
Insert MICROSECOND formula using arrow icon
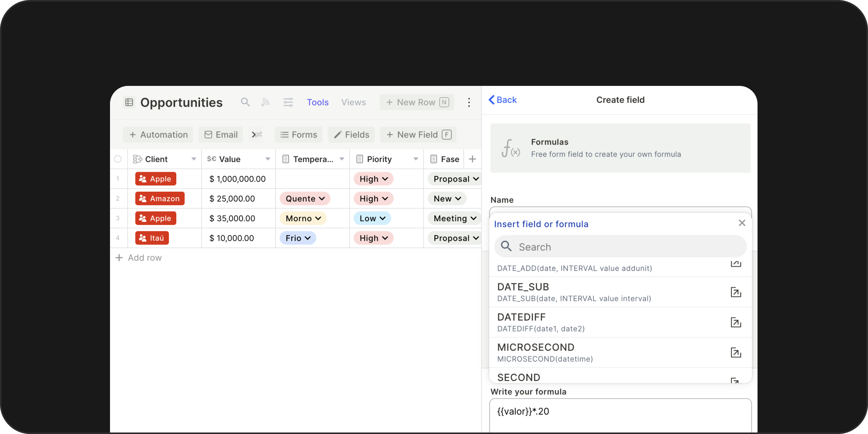pos(736,353)
